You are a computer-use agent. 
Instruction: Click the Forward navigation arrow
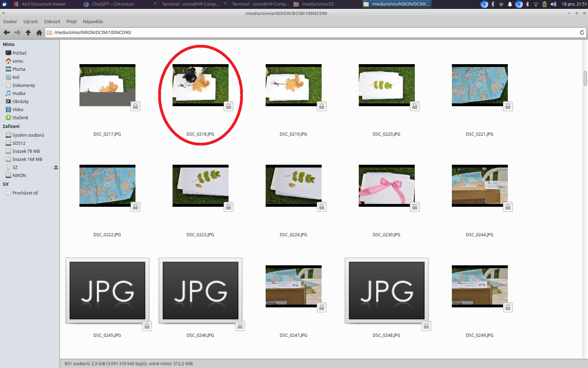click(x=17, y=33)
